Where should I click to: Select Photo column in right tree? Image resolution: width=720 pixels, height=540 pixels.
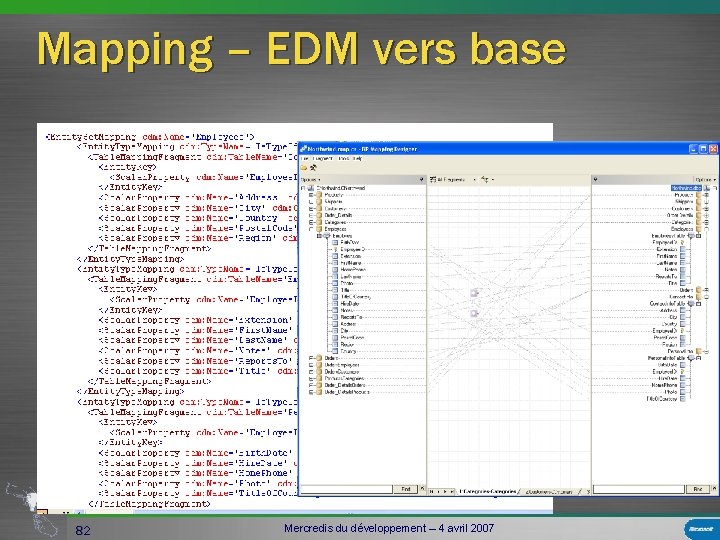point(671,392)
